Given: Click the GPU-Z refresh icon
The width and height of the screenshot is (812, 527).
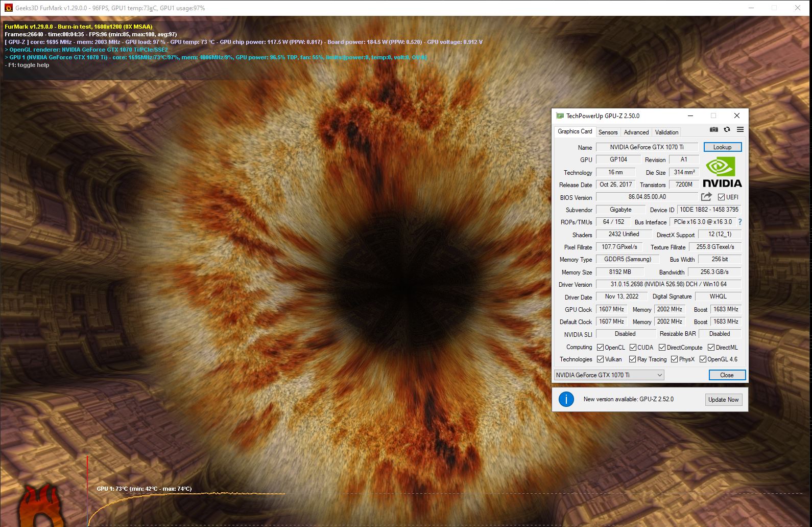Looking at the screenshot, I should pos(727,130).
